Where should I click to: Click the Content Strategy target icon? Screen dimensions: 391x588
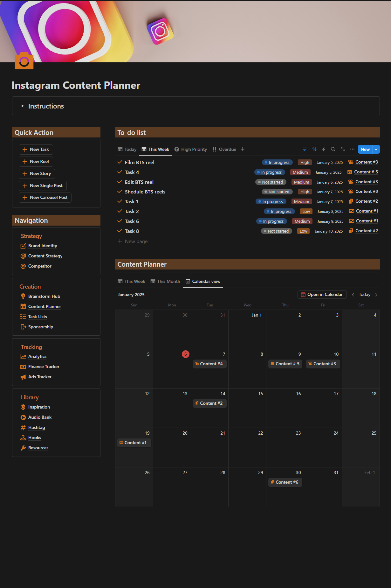point(23,256)
